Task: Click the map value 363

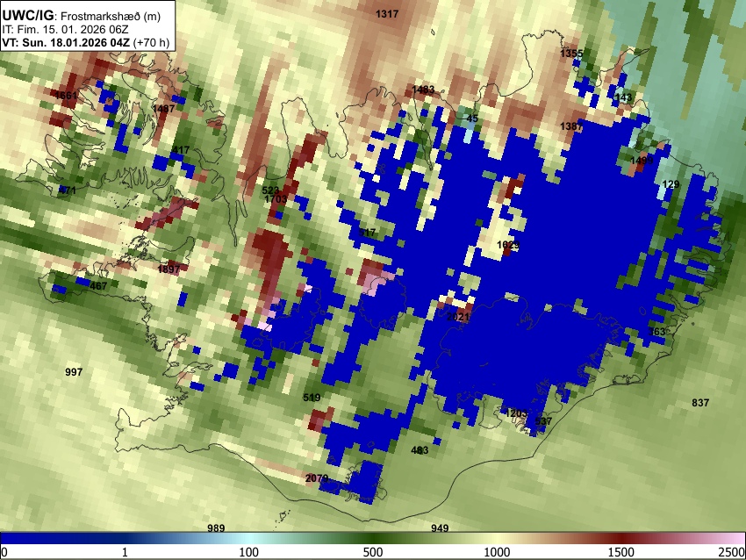Action: pos(657,332)
